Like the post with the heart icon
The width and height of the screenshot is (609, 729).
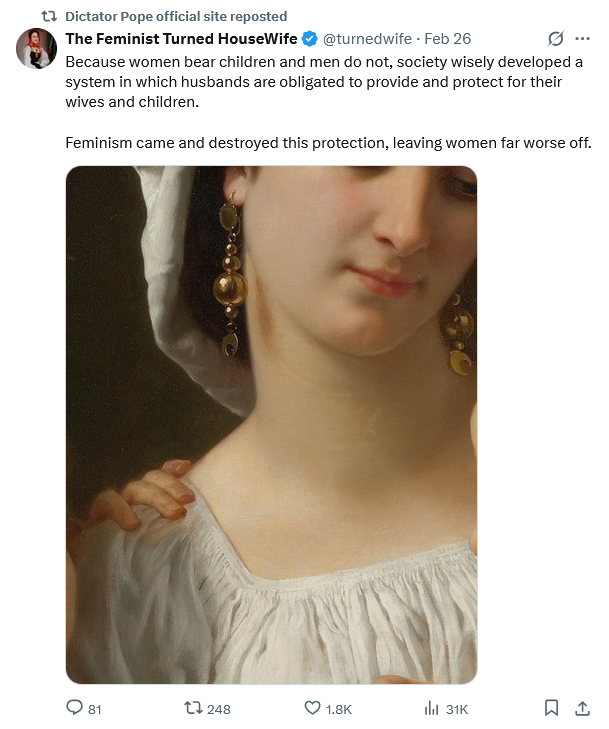click(312, 708)
